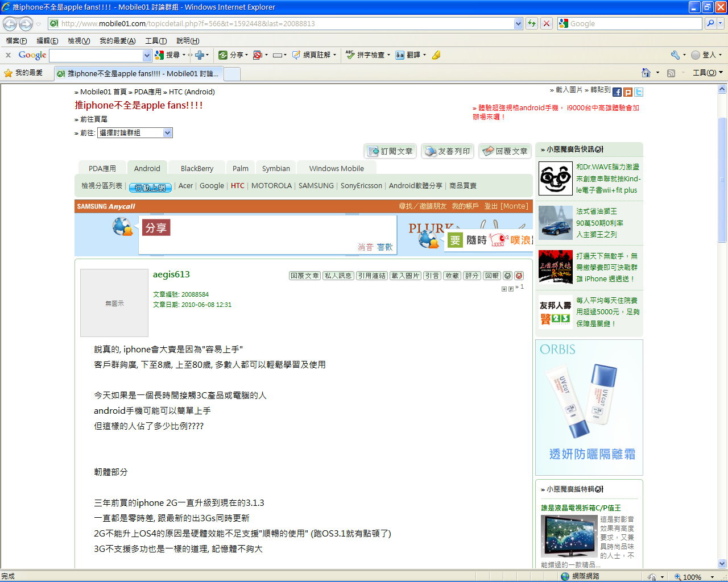Open the Google Toolbar wrench settings icon

675,55
